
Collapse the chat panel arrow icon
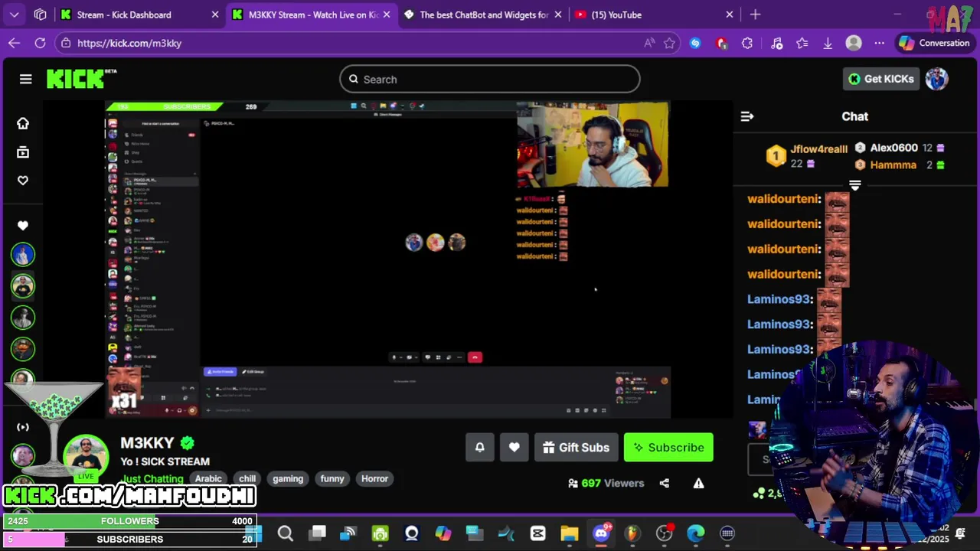(x=747, y=116)
